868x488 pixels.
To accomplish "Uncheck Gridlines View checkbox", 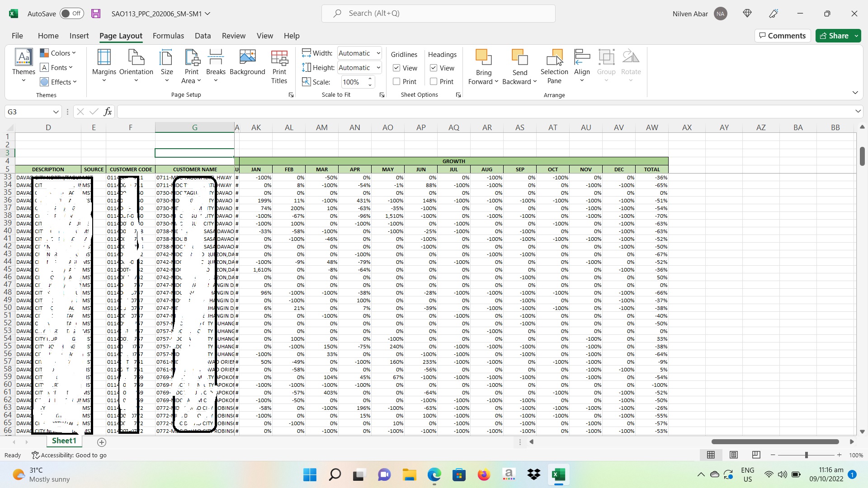I will coord(396,68).
